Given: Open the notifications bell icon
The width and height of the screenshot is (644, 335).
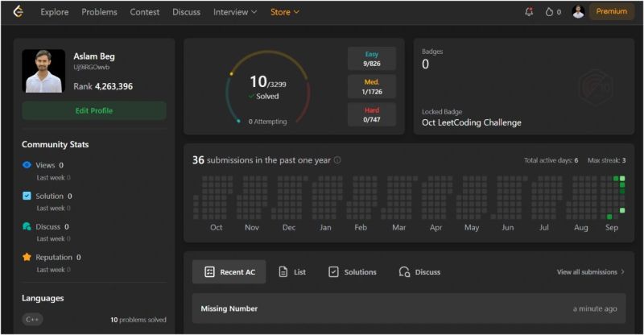Looking at the screenshot, I should 529,12.
